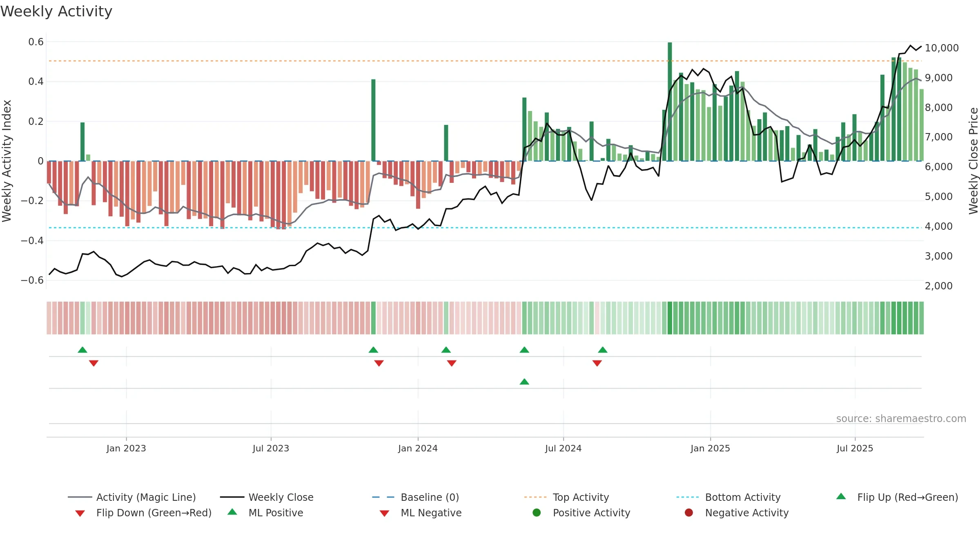Click the 4,000 price axis label
Image resolution: width=980 pixels, height=551 pixels.
(x=938, y=227)
